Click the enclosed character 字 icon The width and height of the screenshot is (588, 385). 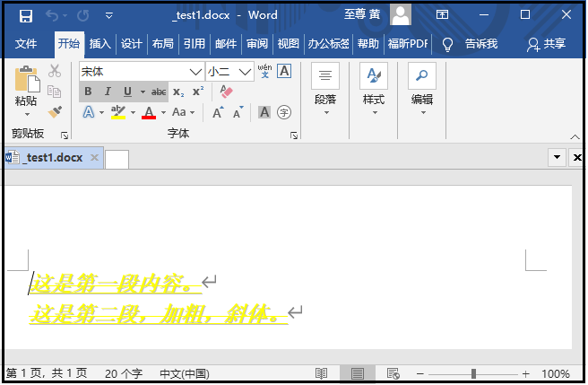click(x=284, y=112)
